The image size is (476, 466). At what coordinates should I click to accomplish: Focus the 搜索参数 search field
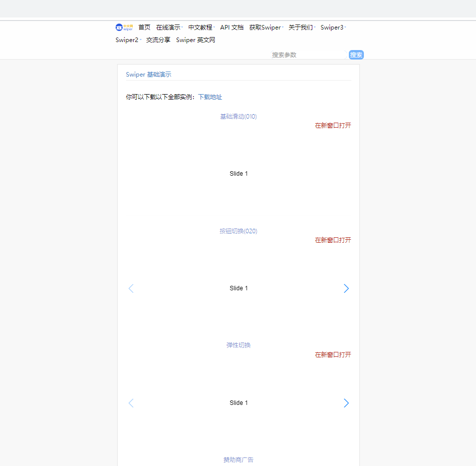(308, 55)
